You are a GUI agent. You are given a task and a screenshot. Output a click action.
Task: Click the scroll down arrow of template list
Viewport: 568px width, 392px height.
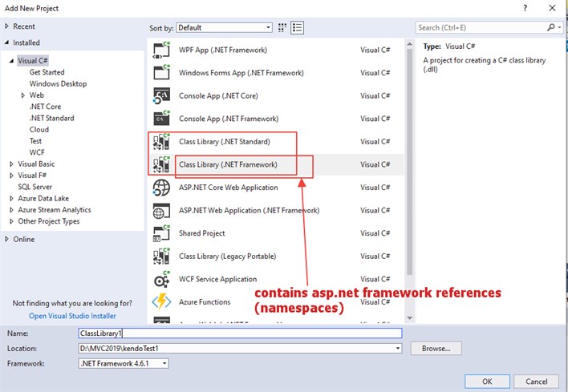coord(410,318)
